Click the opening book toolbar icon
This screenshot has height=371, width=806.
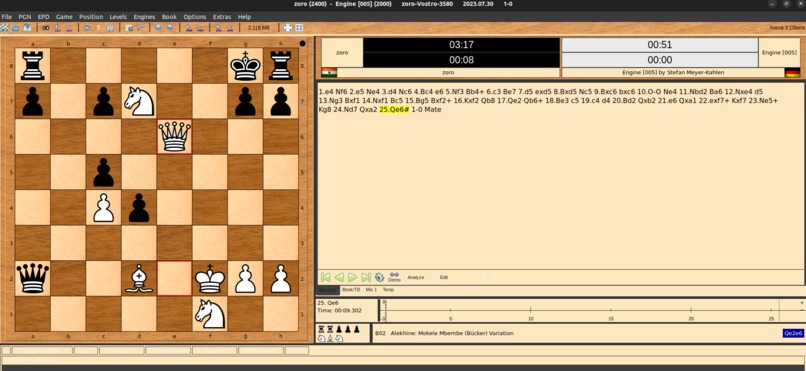point(109,28)
